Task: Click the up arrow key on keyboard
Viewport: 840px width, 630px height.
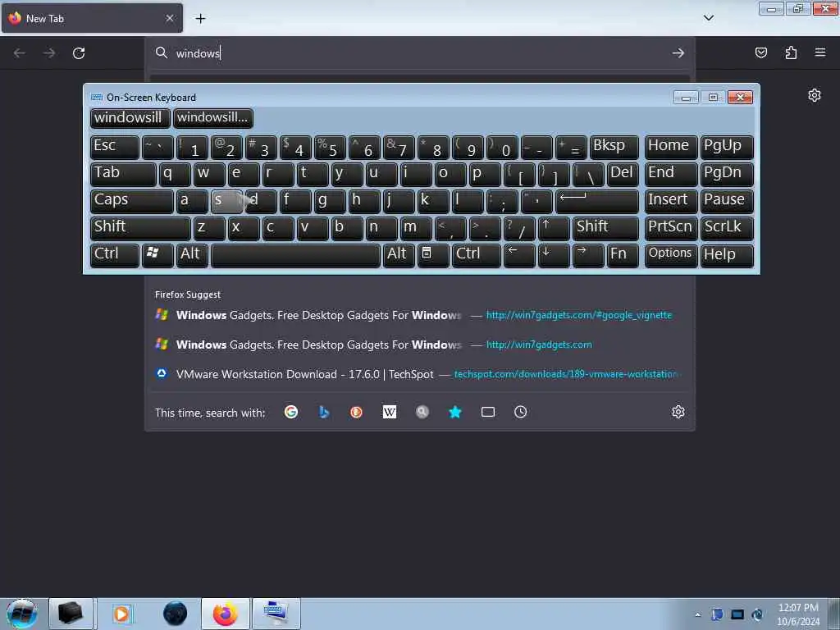Action: [x=554, y=229]
